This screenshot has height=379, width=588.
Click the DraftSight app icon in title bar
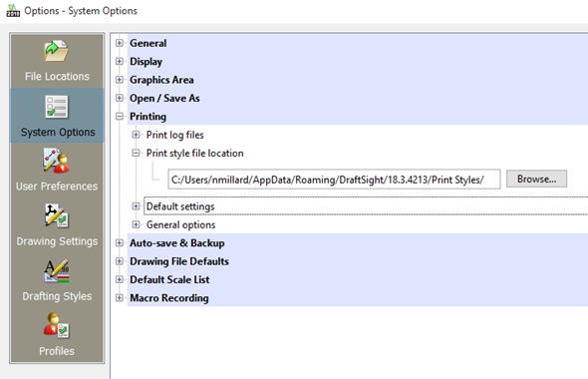[13, 11]
